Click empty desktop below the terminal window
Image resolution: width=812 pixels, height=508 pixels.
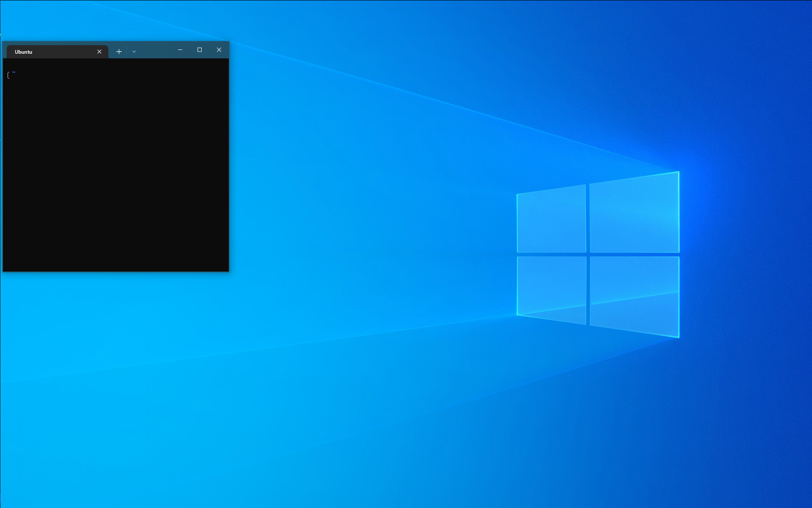point(116,360)
